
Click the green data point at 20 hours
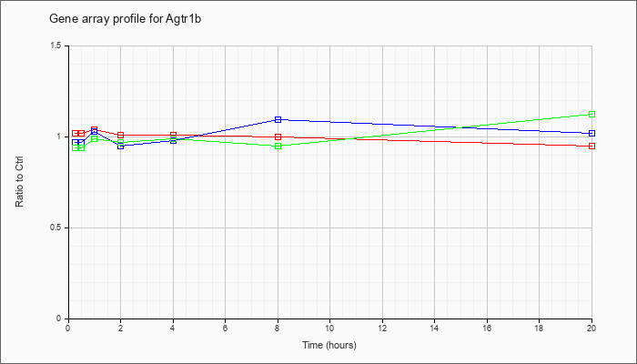click(x=591, y=115)
